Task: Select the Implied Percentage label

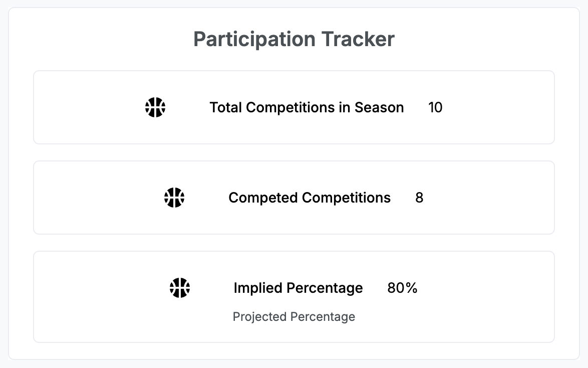Action: (x=298, y=288)
